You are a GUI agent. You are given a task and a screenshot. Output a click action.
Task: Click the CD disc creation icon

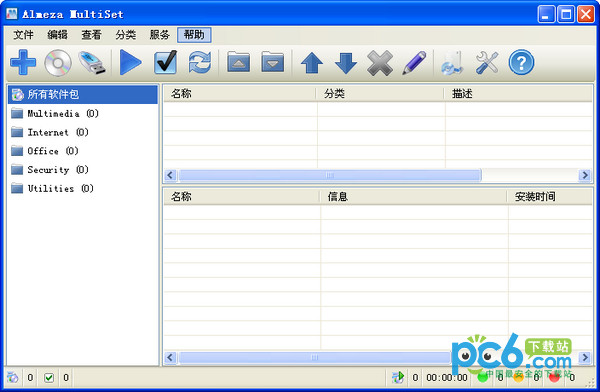[58, 63]
